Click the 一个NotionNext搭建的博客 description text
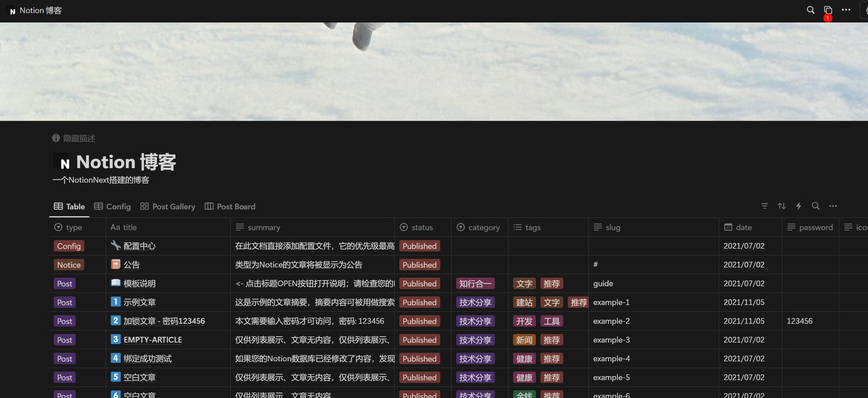 click(101, 180)
